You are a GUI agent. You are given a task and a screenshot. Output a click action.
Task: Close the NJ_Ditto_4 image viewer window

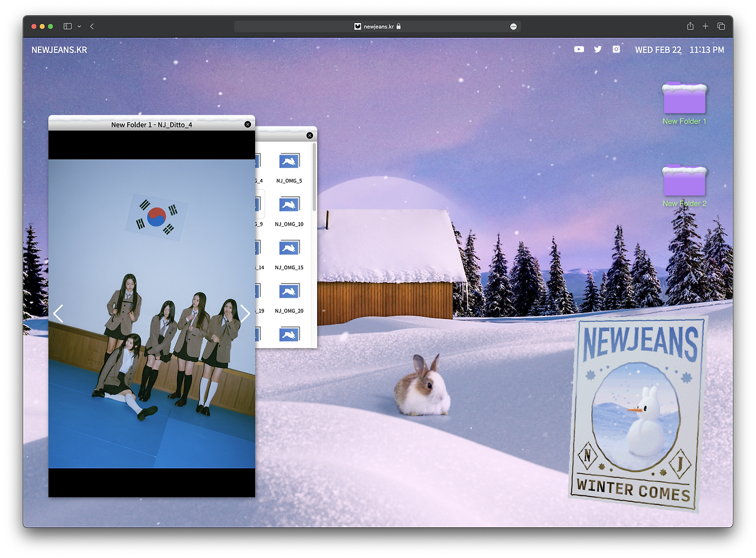coord(247,124)
